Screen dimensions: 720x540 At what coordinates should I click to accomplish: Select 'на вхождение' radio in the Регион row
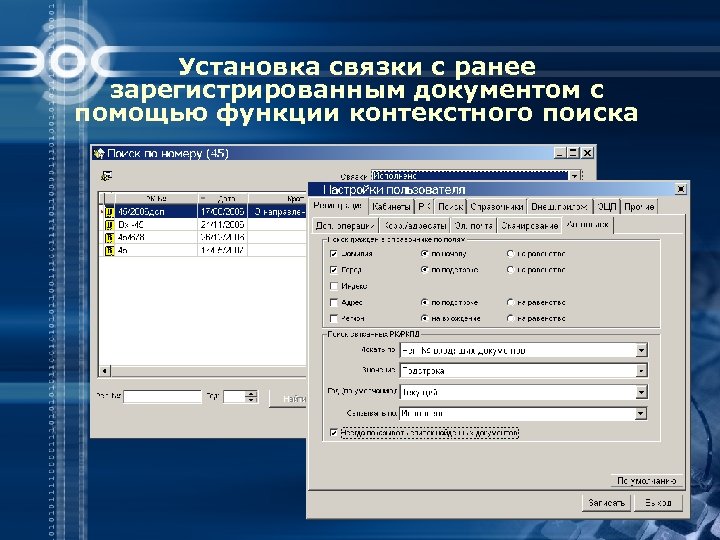click(425, 318)
